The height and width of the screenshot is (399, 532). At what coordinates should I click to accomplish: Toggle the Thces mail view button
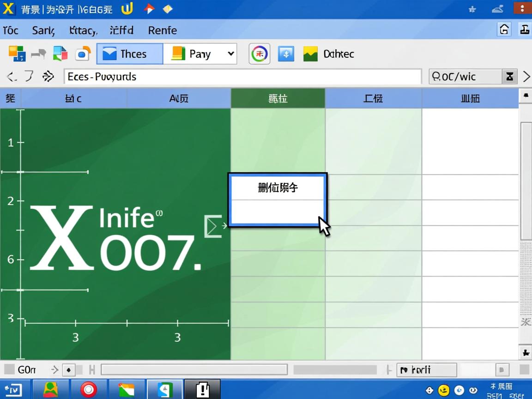coord(129,54)
